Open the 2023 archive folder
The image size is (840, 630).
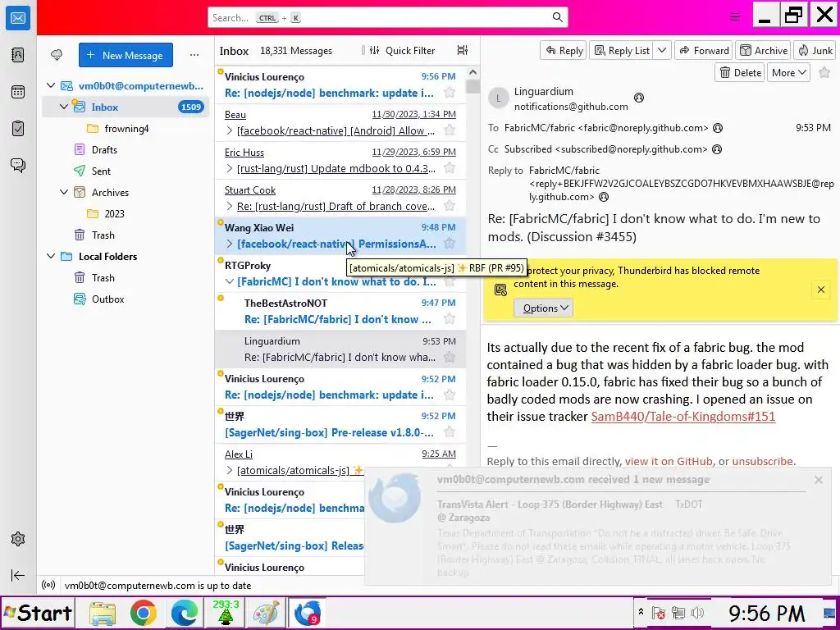[114, 213]
